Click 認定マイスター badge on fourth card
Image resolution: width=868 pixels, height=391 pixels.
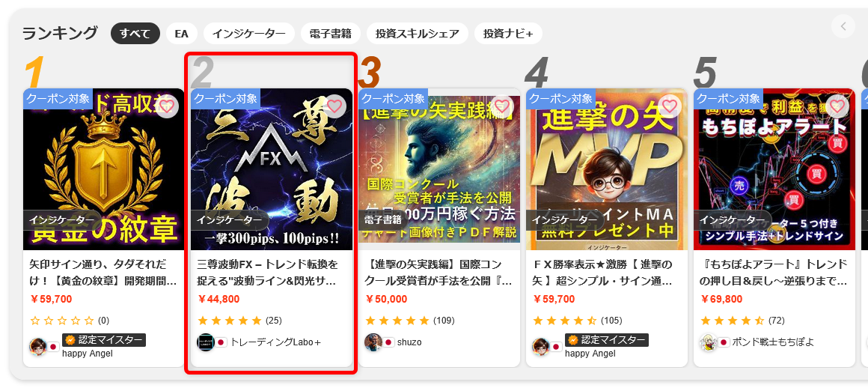click(x=607, y=340)
